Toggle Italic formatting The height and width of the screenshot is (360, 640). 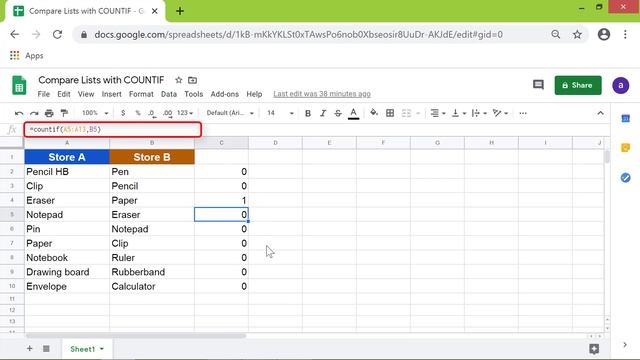pos(323,113)
